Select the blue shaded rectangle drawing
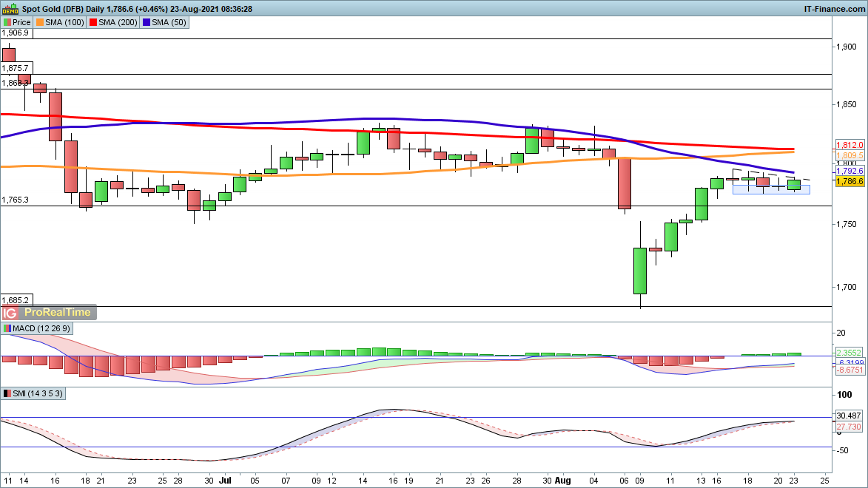The height and width of the screenshot is (488, 868). pyautogui.click(x=770, y=189)
